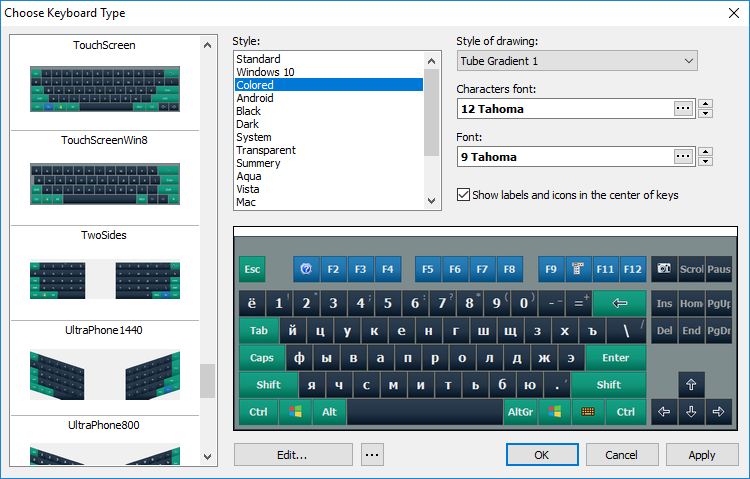
Task: Click the keyboard menu icon key near right Ctrl
Action: [x=588, y=411]
